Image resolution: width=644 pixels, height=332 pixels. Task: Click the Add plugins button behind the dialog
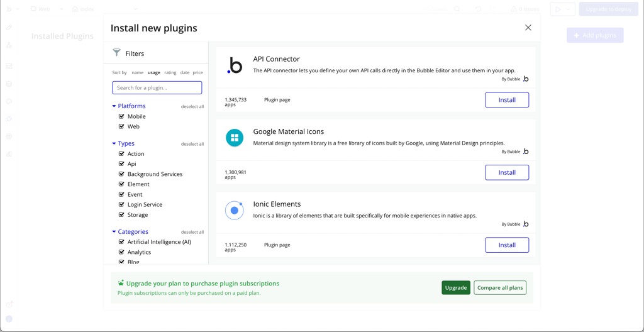(595, 35)
